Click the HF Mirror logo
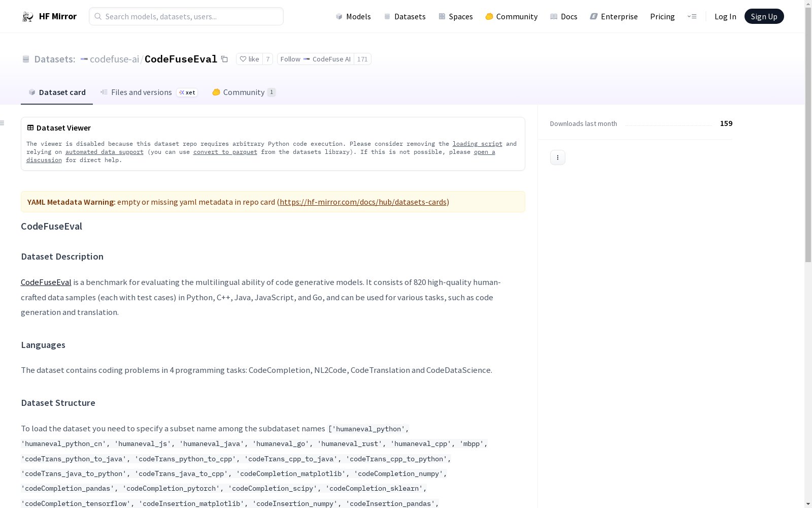The image size is (812, 508). pyautogui.click(x=49, y=16)
